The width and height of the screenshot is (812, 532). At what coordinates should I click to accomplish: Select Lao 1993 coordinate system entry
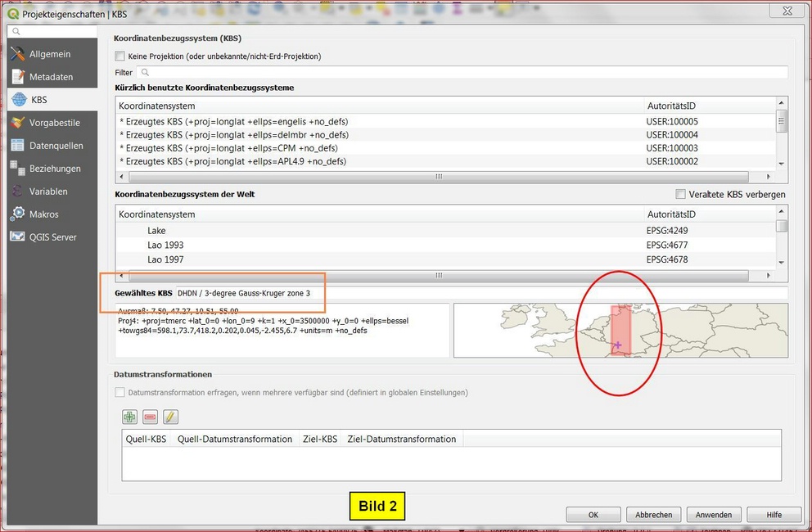[165, 245]
